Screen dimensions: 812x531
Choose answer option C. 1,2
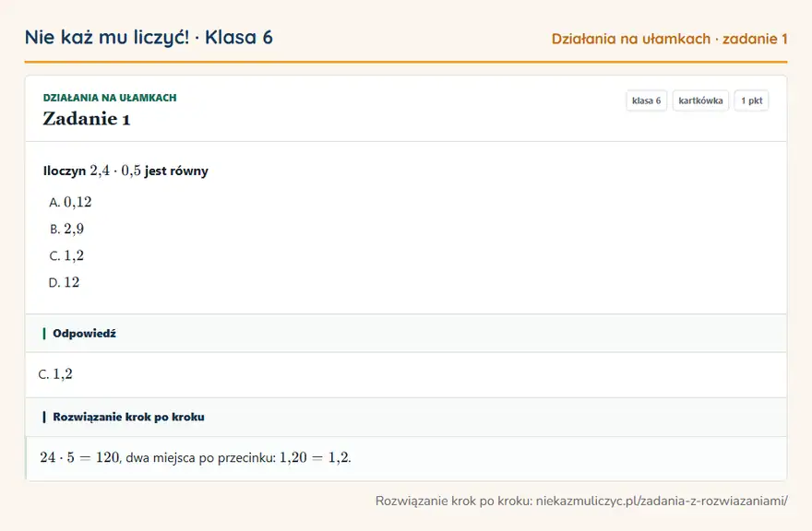66,255
